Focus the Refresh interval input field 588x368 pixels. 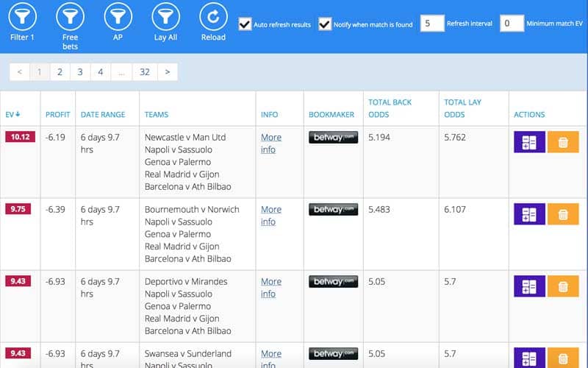point(432,24)
